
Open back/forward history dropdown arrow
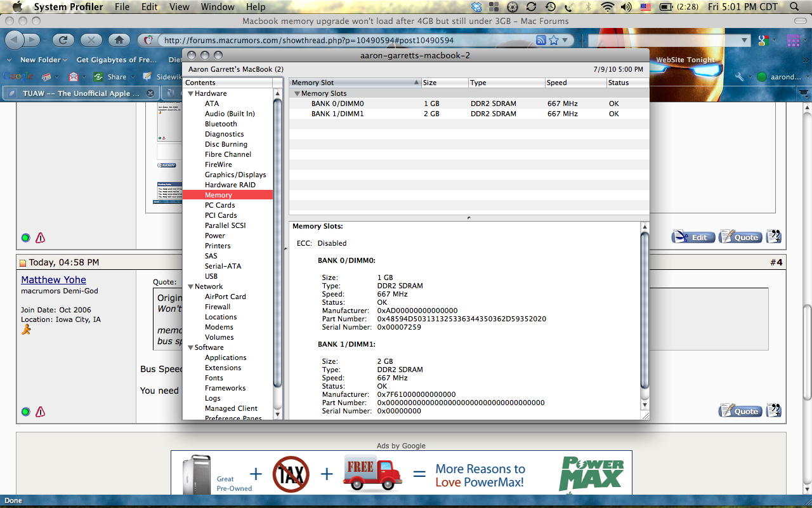point(46,39)
